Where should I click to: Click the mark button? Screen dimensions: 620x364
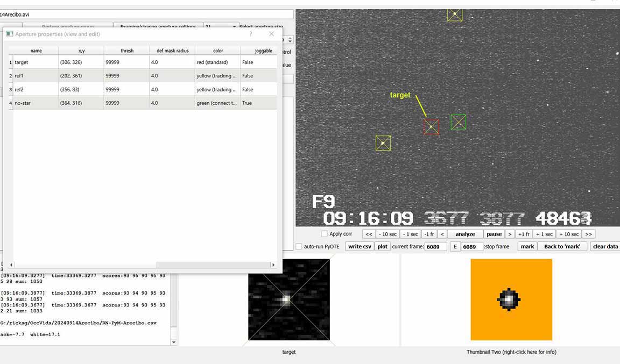point(527,247)
